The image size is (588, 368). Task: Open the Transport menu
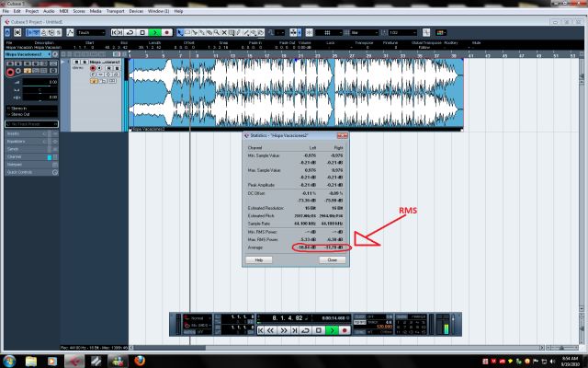click(x=115, y=11)
